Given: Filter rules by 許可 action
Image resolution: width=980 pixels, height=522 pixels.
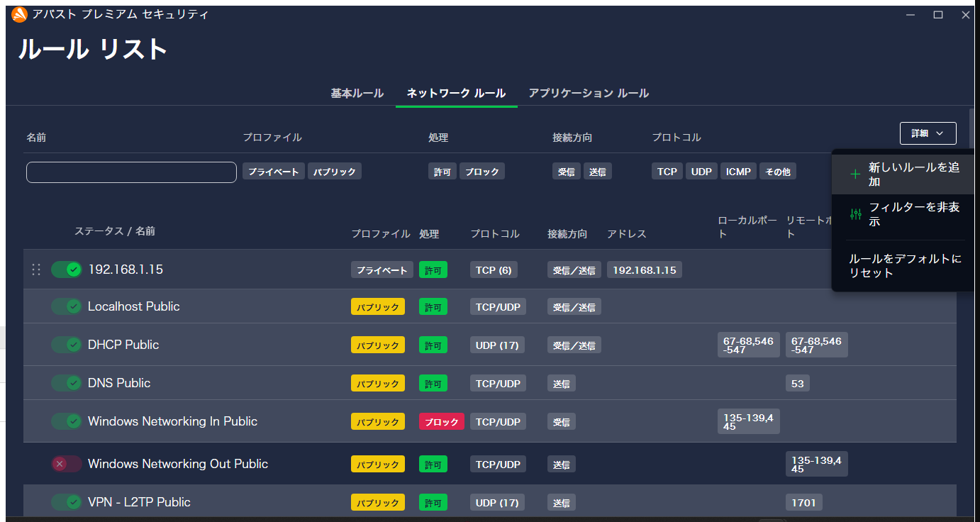Looking at the screenshot, I should [x=442, y=172].
